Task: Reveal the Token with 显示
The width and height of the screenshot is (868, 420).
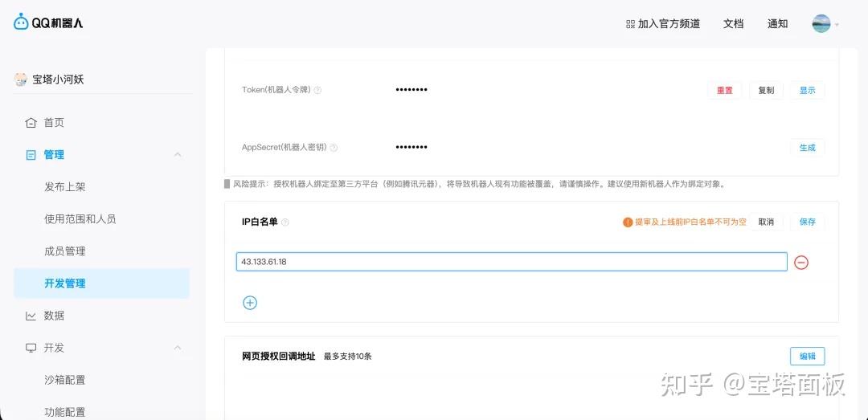Action: click(x=808, y=90)
